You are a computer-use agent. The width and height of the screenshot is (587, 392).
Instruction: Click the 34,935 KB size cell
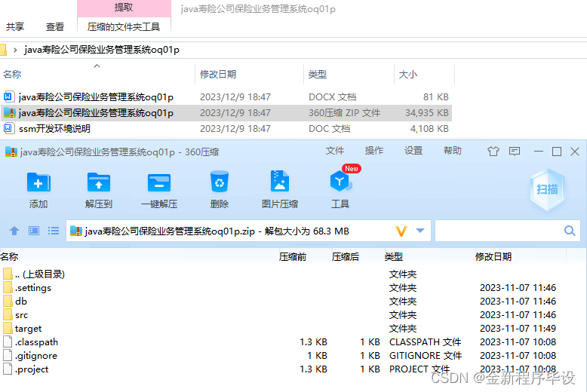(427, 113)
